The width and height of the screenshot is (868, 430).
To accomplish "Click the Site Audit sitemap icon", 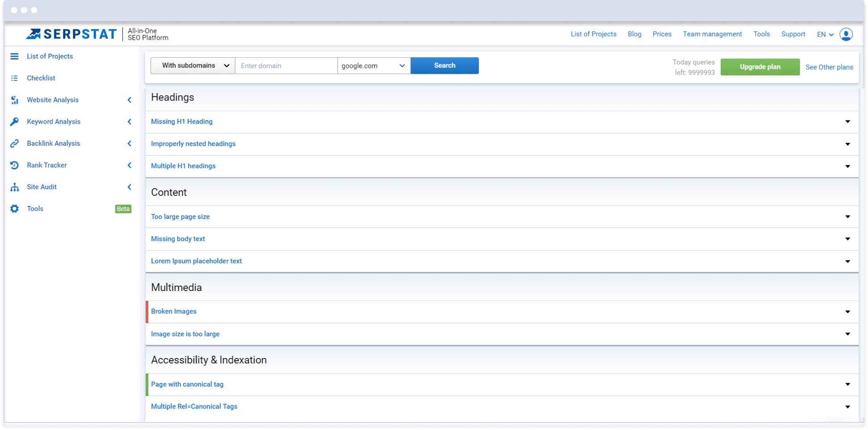I will 14,187.
